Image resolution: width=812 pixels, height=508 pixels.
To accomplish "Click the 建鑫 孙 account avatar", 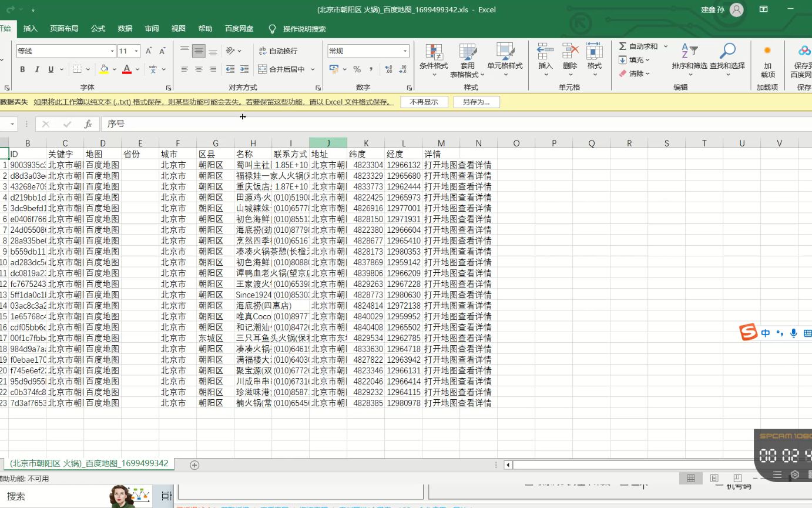I will pos(736,9).
